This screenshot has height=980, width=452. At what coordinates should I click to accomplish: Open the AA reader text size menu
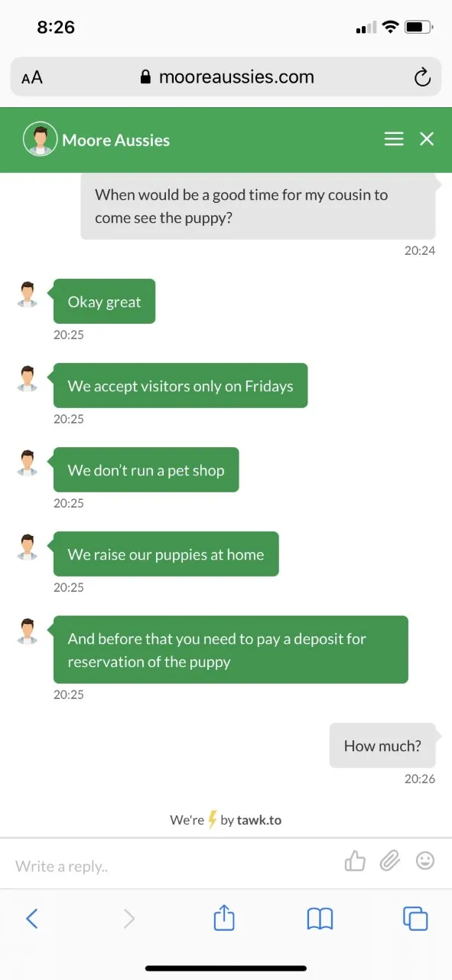click(x=32, y=77)
